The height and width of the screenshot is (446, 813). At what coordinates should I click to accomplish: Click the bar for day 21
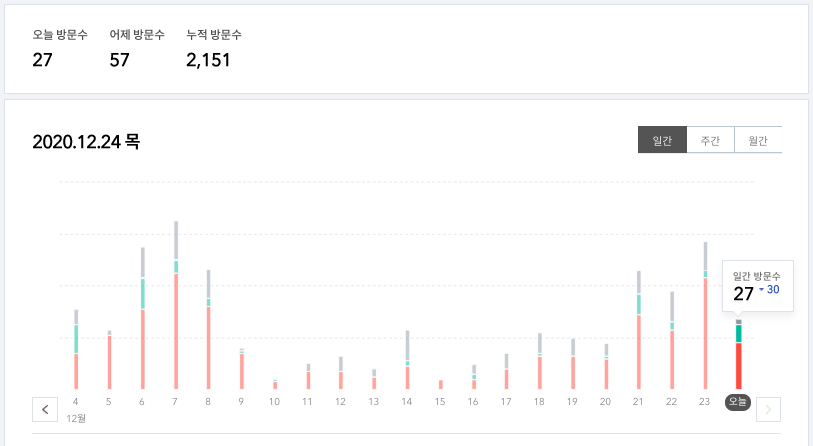[x=639, y=330]
